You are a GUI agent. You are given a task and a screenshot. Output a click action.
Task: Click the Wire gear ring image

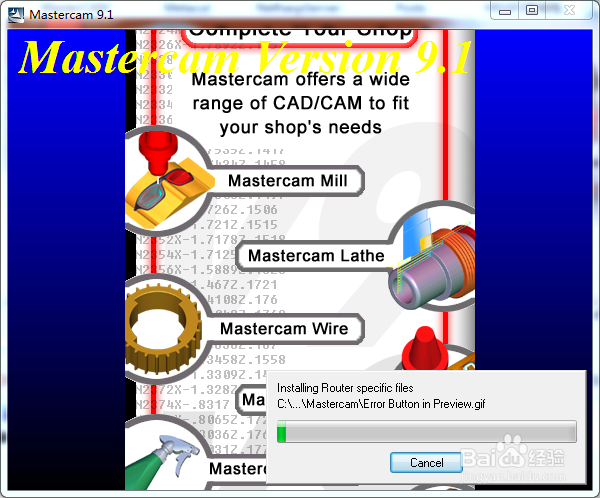coord(163,329)
